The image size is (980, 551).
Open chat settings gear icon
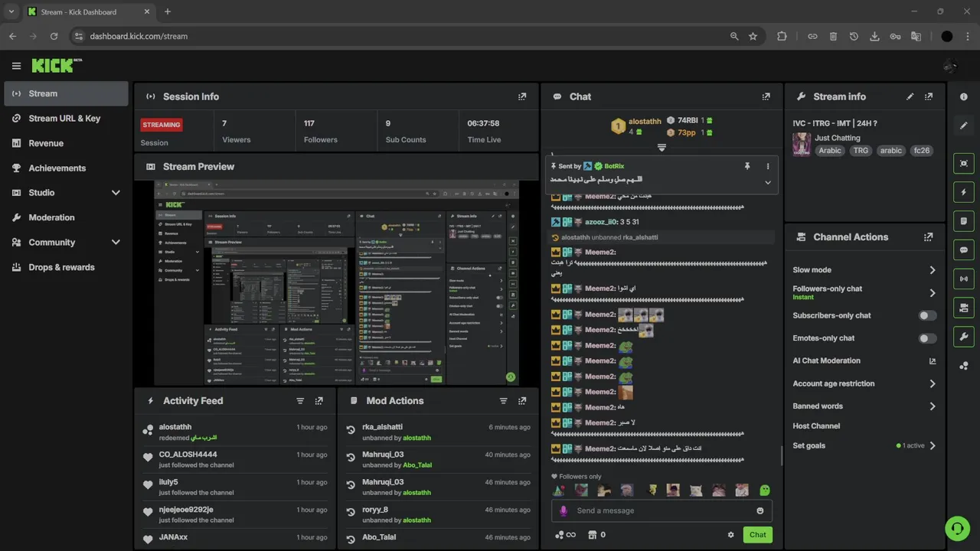click(x=730, y=535)
